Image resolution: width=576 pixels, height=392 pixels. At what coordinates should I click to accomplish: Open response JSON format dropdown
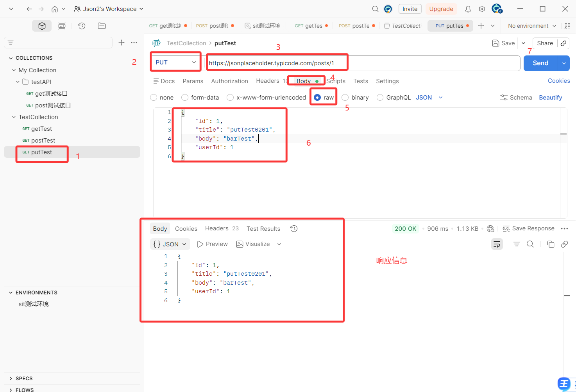tap(170, 244)
